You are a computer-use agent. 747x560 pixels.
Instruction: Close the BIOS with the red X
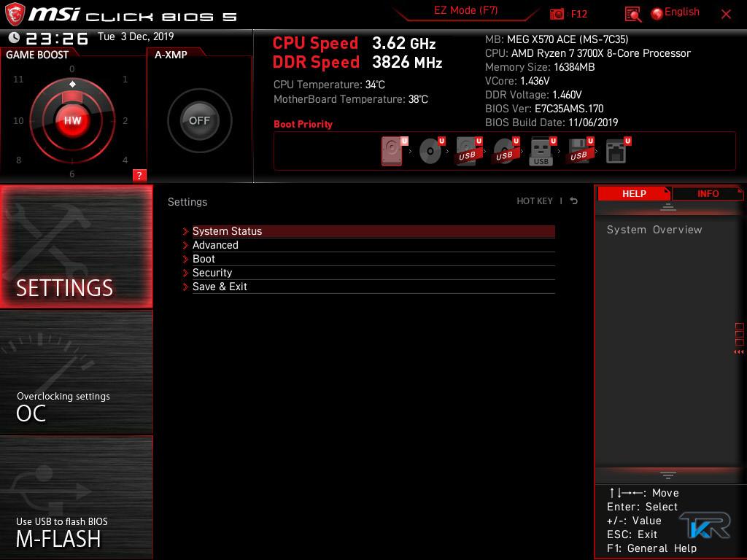[726, 15]
